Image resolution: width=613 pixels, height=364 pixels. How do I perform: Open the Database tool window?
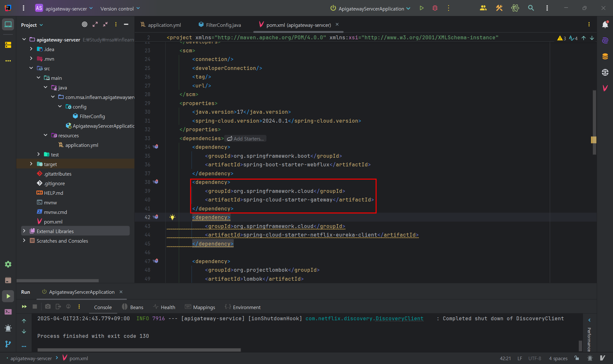click(605, 57)
